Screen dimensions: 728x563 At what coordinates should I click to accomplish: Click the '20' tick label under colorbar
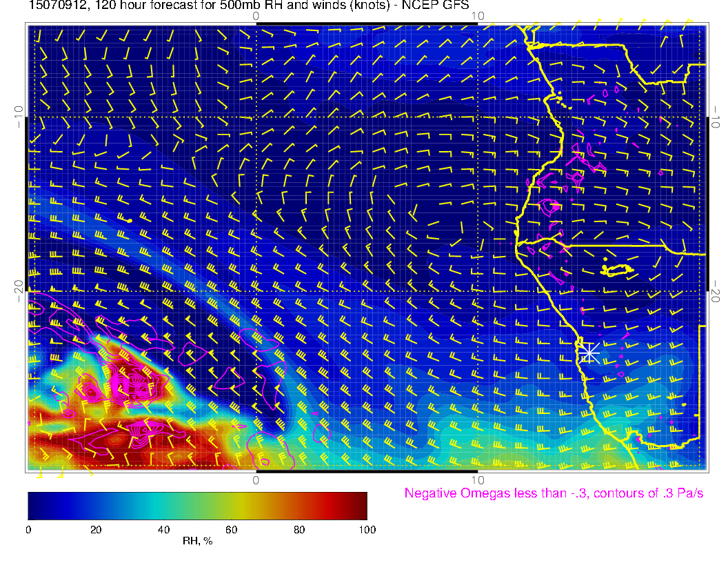tap(96, 530)
